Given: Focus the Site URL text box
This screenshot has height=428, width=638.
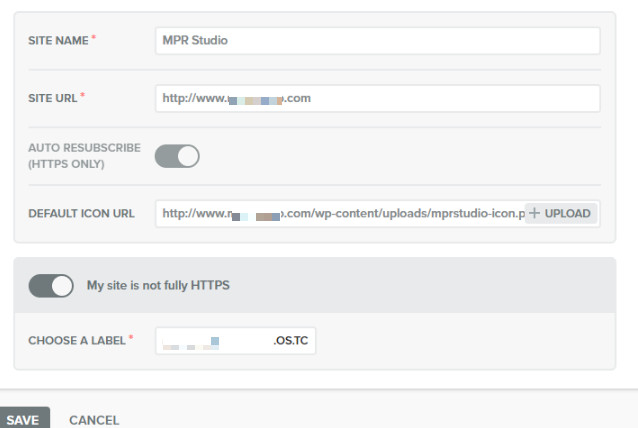Looking at the screenshot, I should [377, 98].
